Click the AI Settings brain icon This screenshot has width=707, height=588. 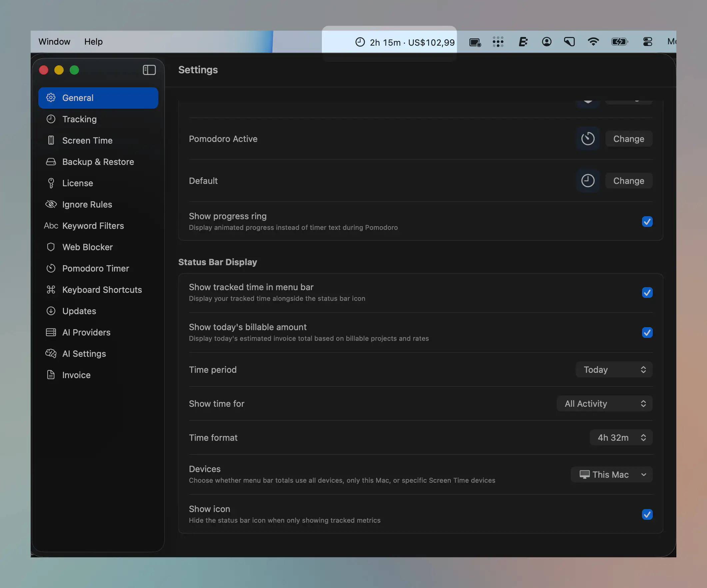point(51,353)
